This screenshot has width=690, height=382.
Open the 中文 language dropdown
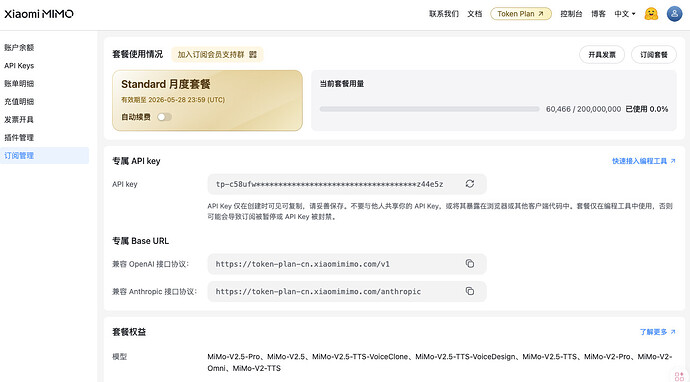pyautogui.click(x=625, y=14)
